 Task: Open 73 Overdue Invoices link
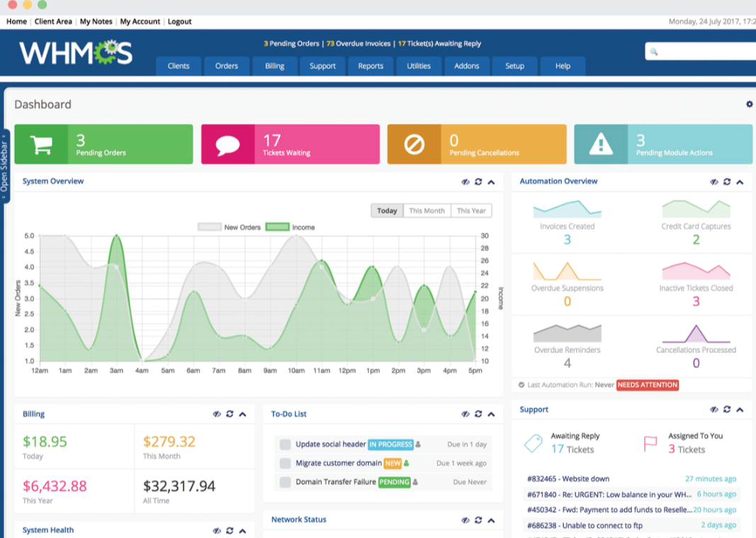(359, 43)
